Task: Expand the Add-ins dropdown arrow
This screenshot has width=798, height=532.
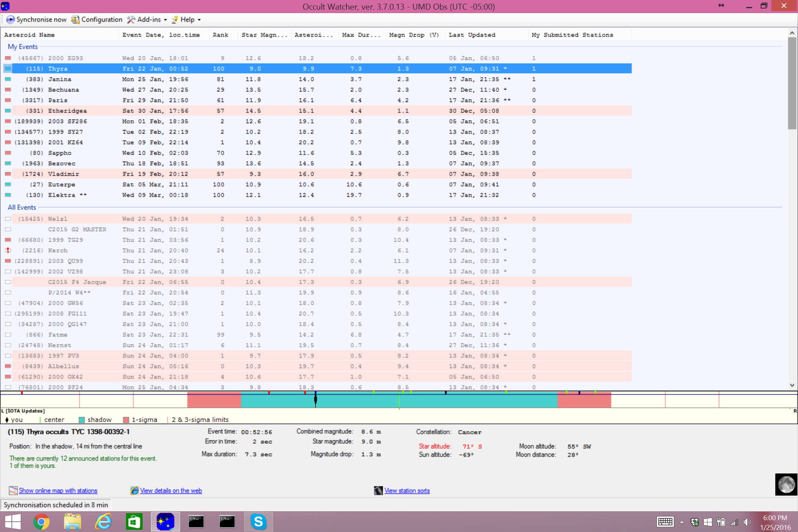Action: [x=166, y=20]
